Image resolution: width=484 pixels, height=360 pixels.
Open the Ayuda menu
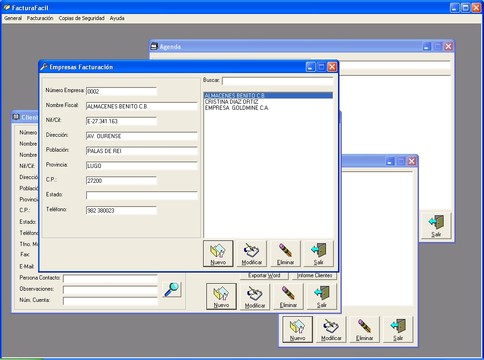[117, 18]
